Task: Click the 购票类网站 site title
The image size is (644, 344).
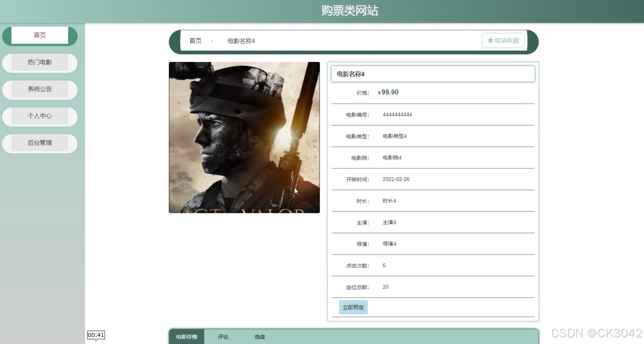Action: pos(350,11)
